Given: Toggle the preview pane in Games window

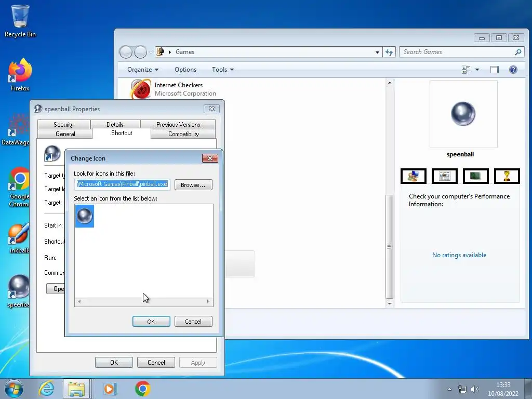Looking at the screenshot, I should coord(495,70).
